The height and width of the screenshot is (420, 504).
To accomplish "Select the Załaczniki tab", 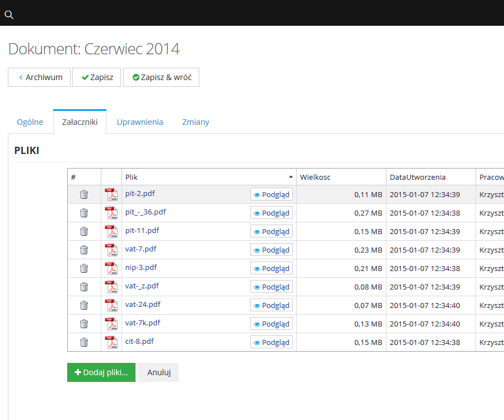I will (x=80, y=122).
